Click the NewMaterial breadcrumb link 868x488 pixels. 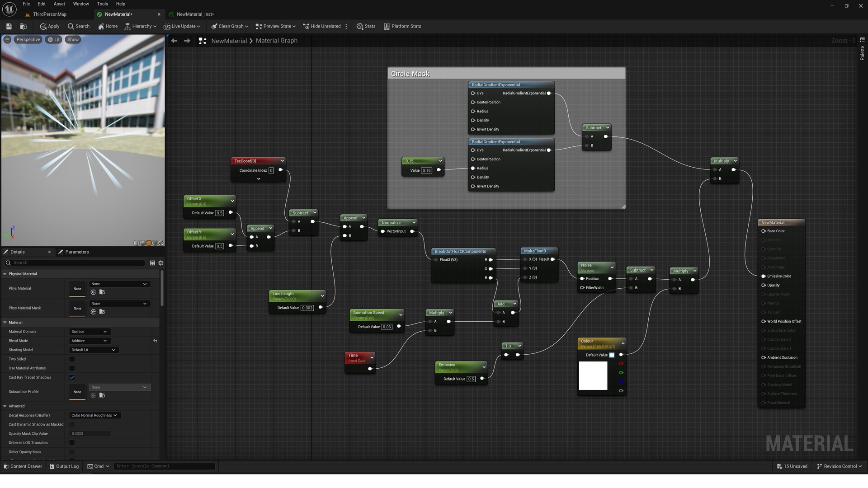coord(229,40)
